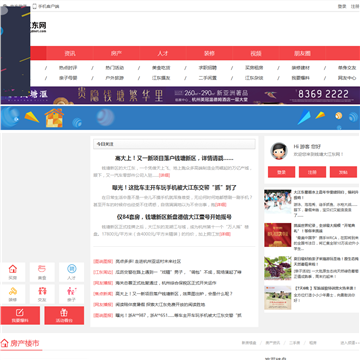Open headline 仅84套房，钱塘新区新盘
This screenshot has width=360, height=360.
pos(174,217)
